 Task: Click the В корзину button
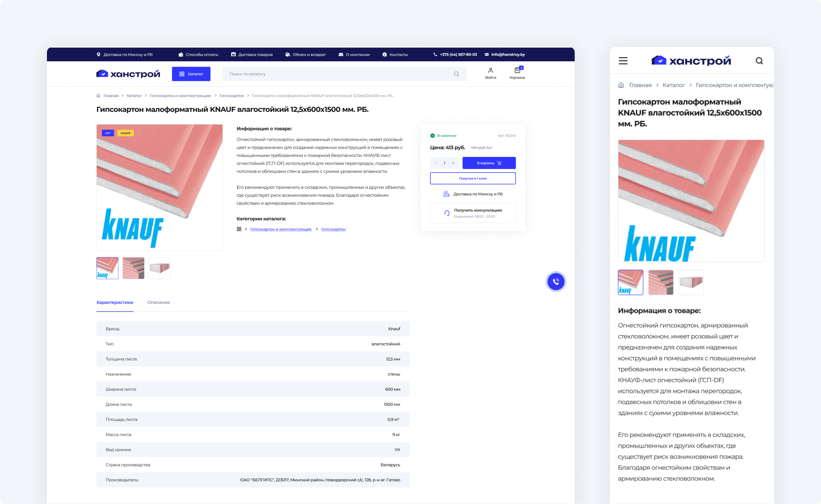tap(488, 163)
